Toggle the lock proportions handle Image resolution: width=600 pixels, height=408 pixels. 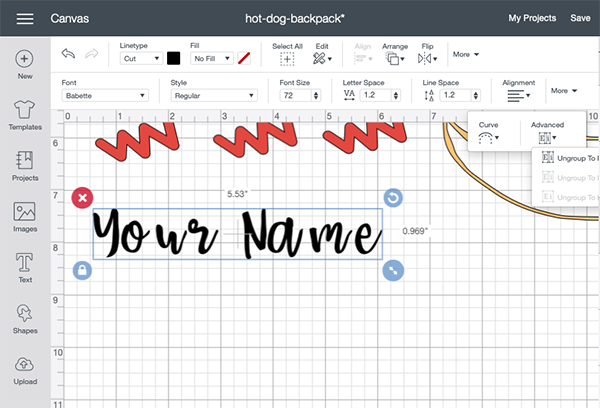tap(82, 271)
